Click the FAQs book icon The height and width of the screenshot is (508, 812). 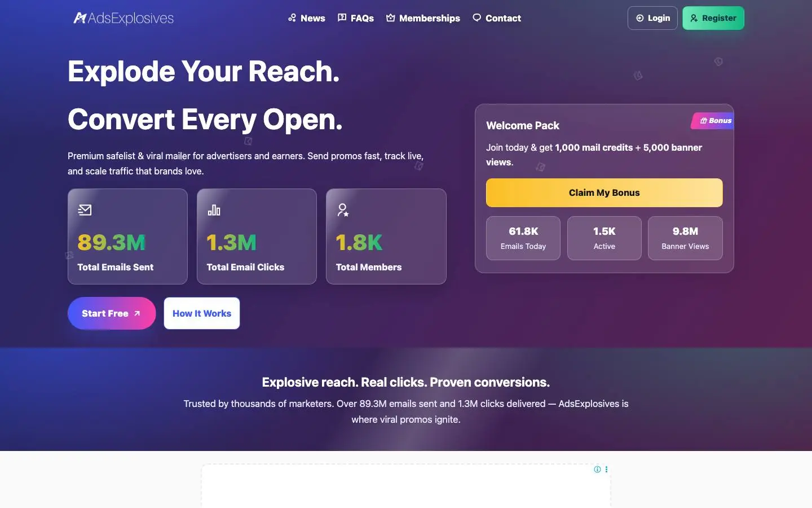pos(342,18)
